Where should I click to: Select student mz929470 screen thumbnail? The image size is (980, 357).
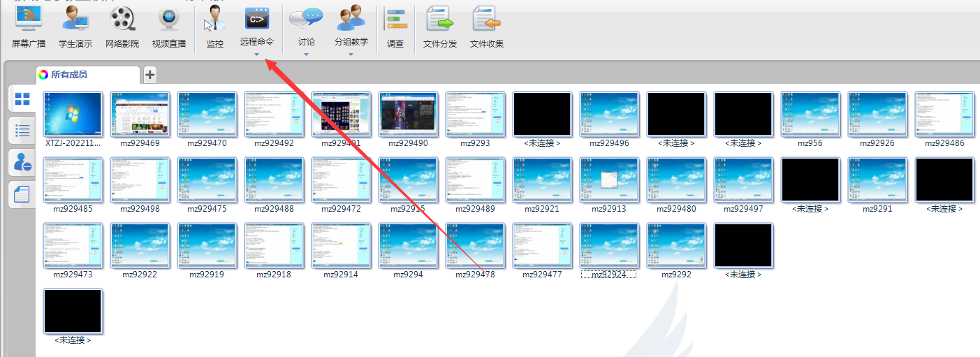[207, 114]
